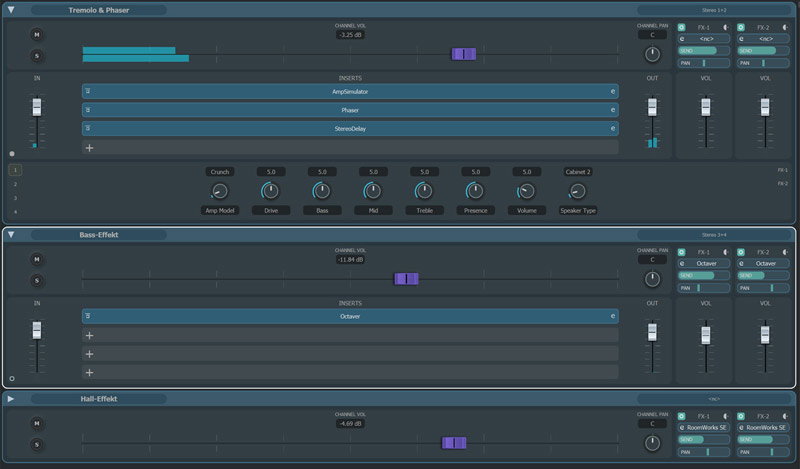Viewport: 800px width, 469px height.
Task: Select the FX-2 tab in Tremolo channel
Action: [782, 184]
